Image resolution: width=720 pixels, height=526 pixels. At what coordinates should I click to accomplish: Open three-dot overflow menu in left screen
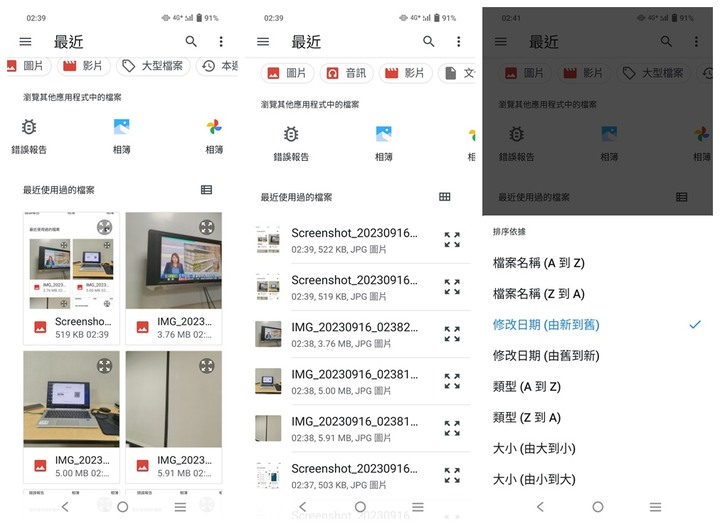tap(221, 42)
